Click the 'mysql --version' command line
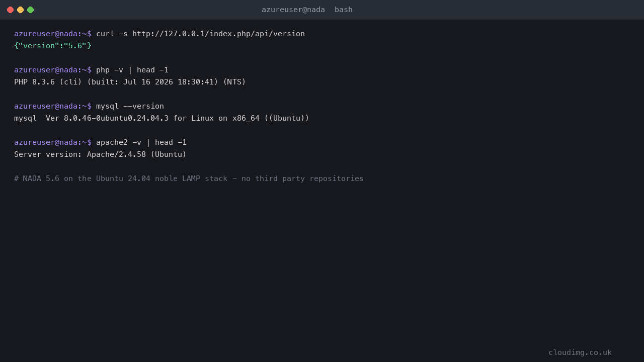644x362 pixels. tap(89, 106)
